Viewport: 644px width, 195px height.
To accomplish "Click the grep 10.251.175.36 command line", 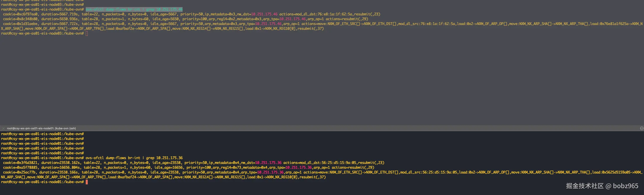I will pyautogui.click(x=134, y=158).
